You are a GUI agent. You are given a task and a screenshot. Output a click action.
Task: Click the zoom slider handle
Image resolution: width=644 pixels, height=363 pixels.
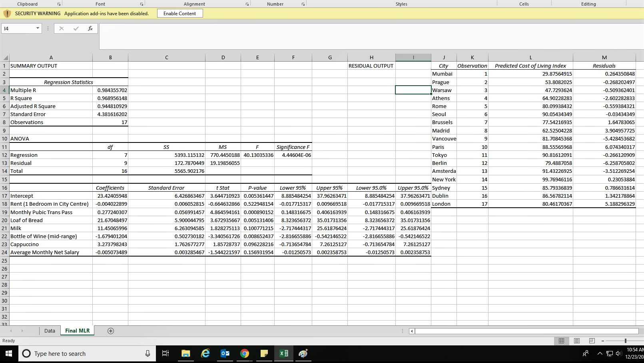tap(626, 341)
